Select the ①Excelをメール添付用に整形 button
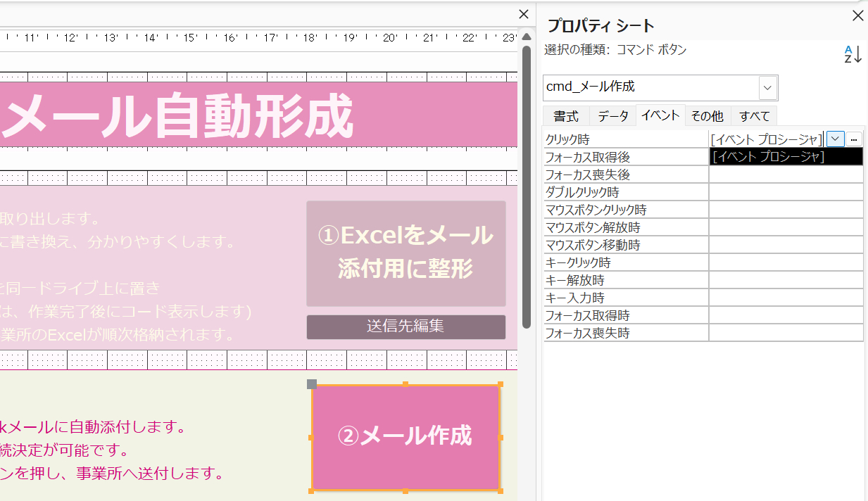 point(405,253)
